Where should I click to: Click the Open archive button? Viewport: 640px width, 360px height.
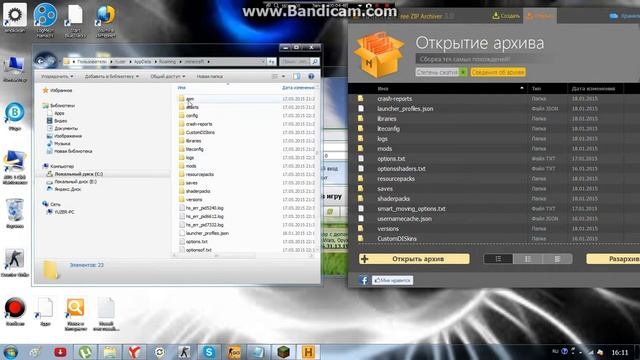(414, 259)
